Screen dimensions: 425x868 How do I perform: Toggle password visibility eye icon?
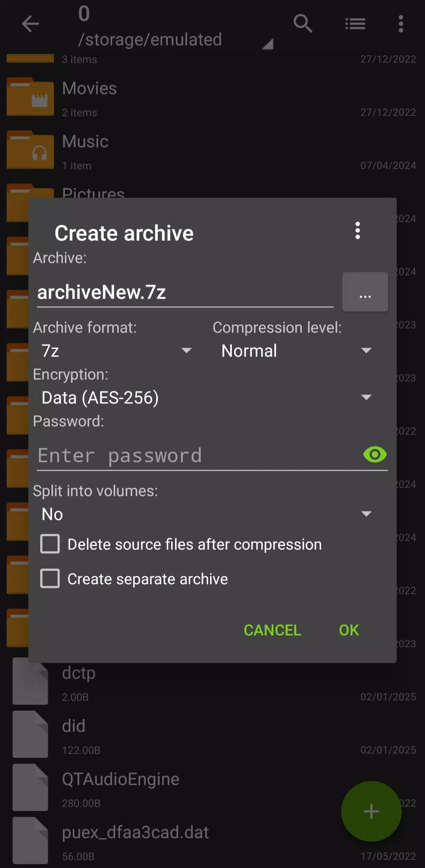pos(375,455)
